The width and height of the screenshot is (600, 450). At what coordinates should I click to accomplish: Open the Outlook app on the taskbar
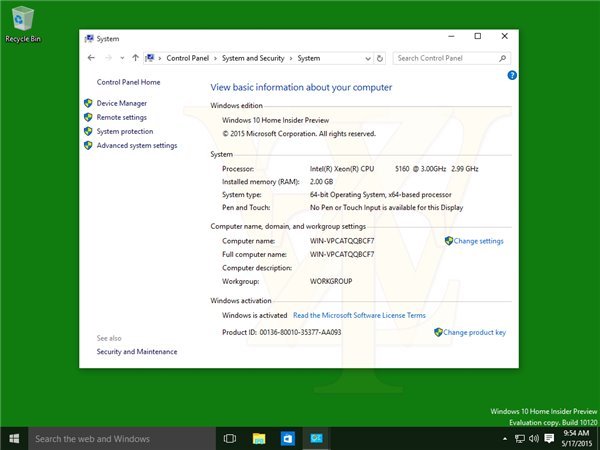287,438
